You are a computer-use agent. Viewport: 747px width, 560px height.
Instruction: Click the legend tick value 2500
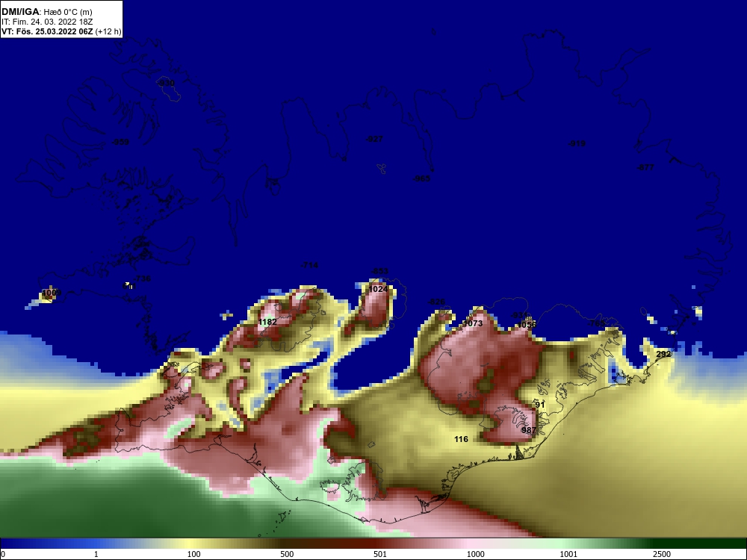click(662, 554)
